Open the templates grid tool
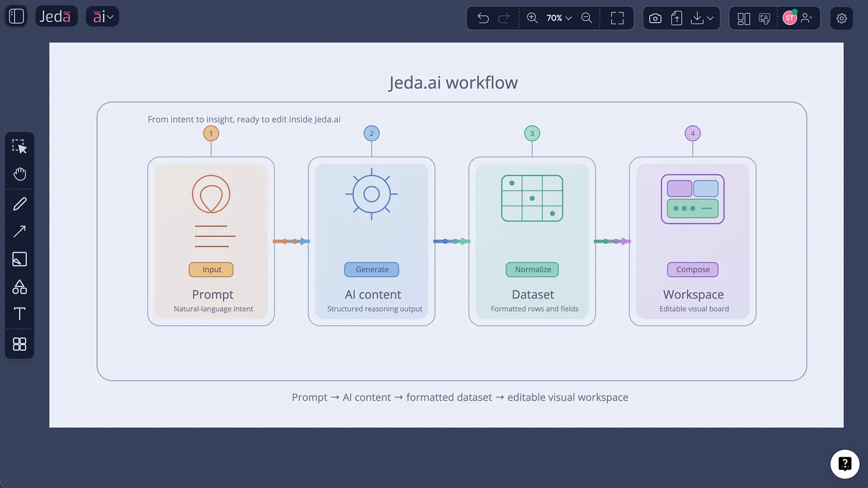The image size is (868, 488). [19, 344]
